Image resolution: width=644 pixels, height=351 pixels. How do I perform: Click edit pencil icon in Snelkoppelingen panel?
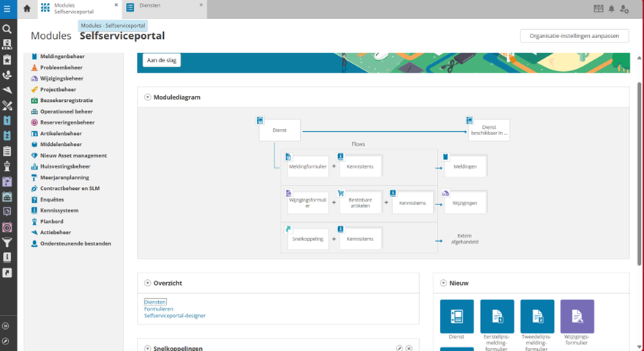click(400, 349)
